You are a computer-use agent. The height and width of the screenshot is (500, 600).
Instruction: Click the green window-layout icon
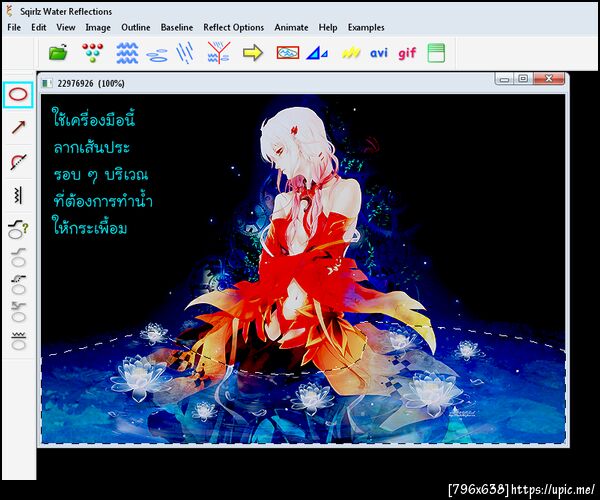pyautogui.click(x=436, y=53)
